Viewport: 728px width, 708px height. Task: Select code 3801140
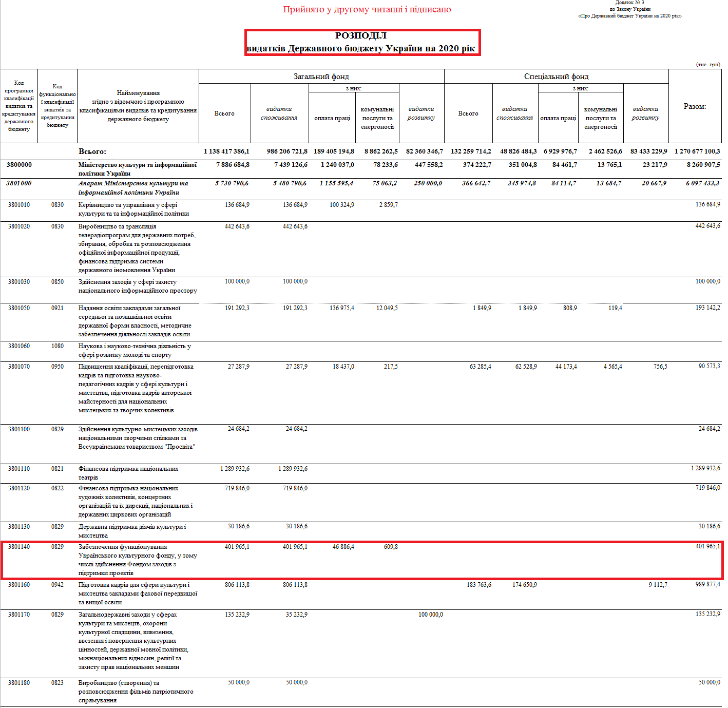[x=19, y=547]
